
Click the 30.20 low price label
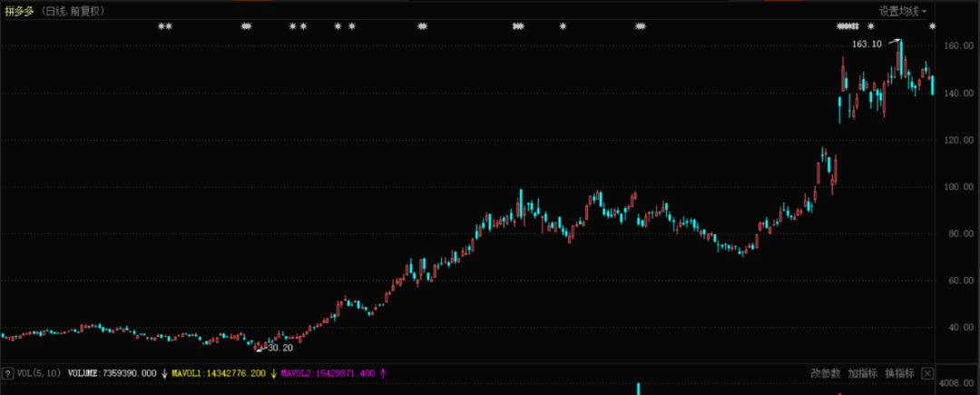click(x=280, y=348)
